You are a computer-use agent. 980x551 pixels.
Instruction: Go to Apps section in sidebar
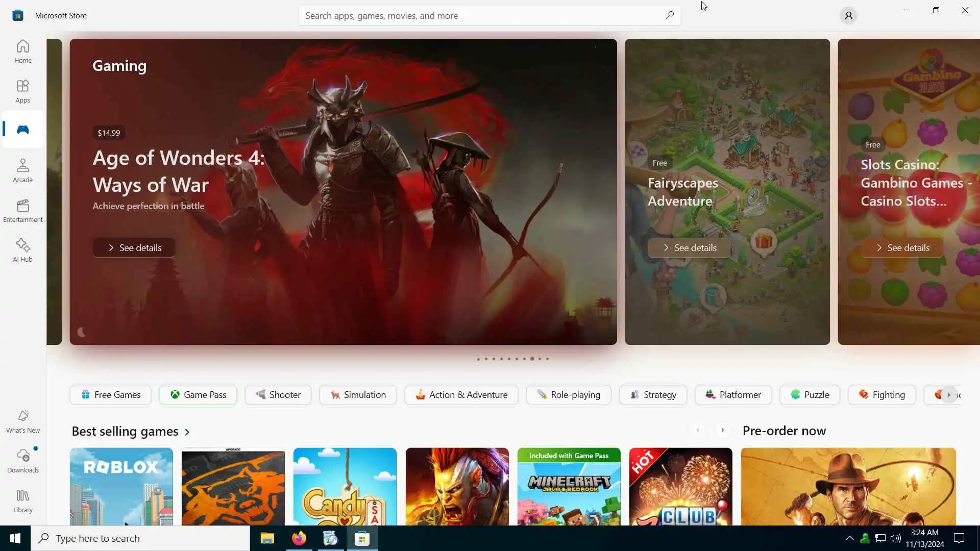[22, 91]
